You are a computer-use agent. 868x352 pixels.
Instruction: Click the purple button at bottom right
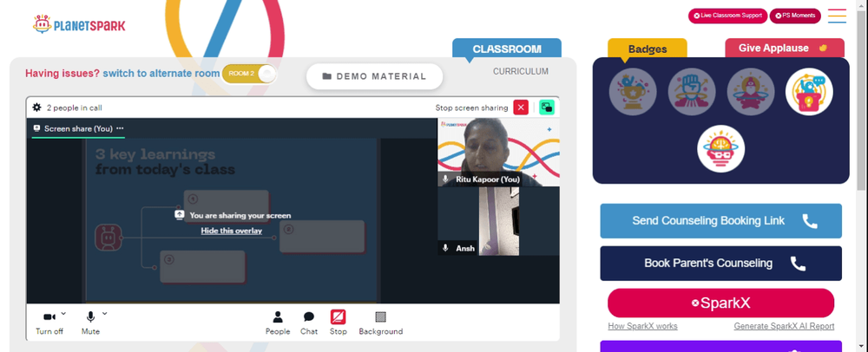pos(720,346)
